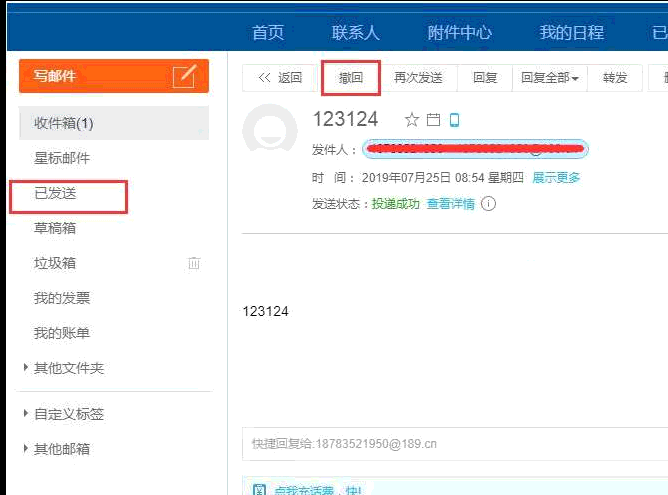Click the 查看详情 link
The image size is (668, 495).
point(450,204)
